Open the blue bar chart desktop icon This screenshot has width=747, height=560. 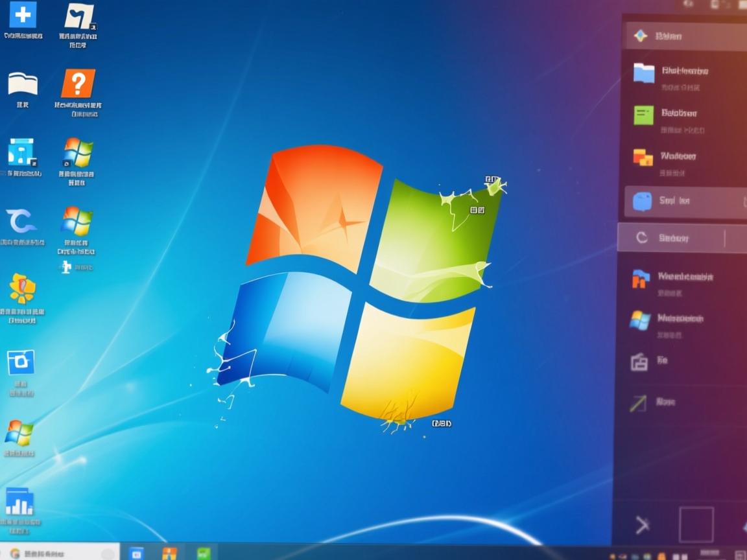[19, 502]
